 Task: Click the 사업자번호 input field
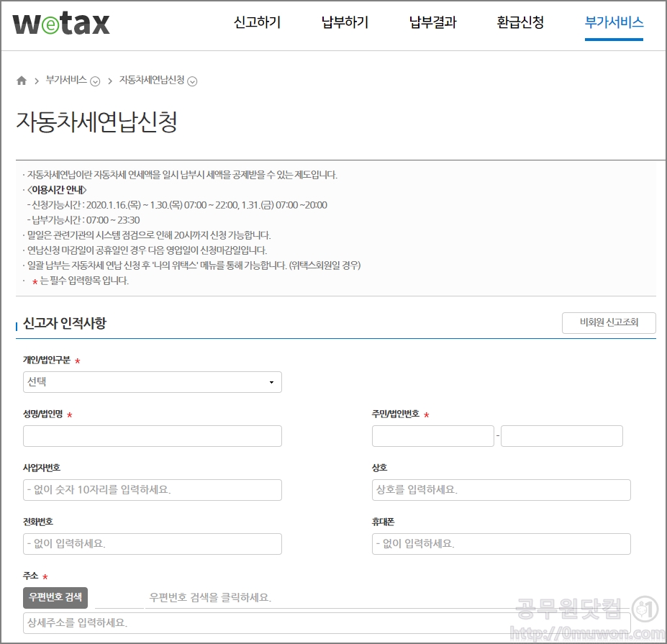pos(151,490)
